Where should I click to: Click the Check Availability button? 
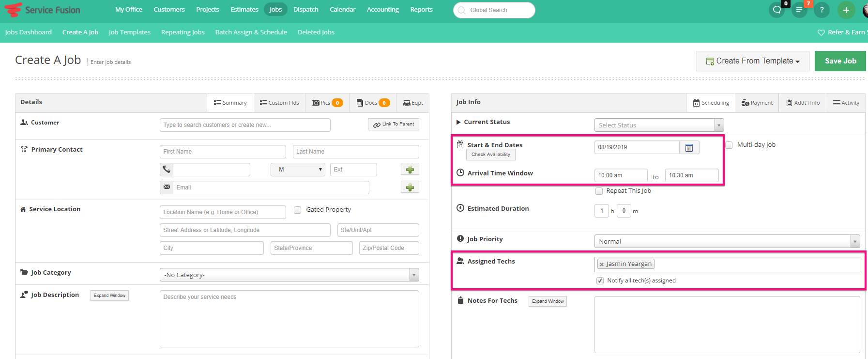[x=490, y=155]
